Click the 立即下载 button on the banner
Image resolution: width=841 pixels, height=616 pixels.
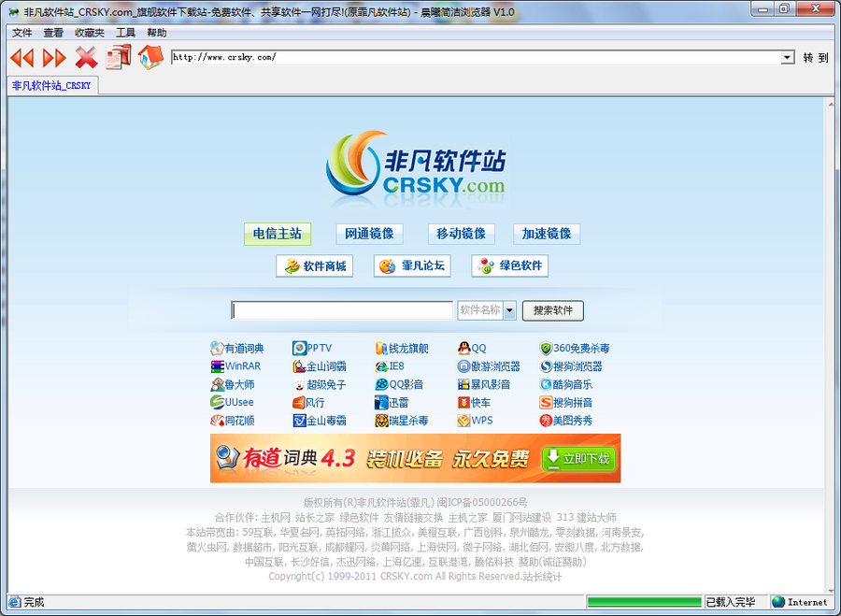click(578, 459)
